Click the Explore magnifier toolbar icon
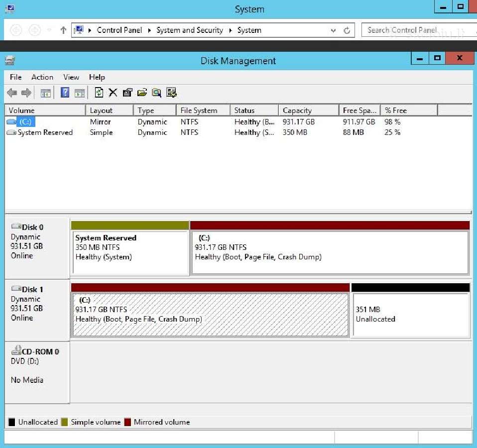Screen dimensions: 477x448 pyautogui.click(x=157, y=93)
